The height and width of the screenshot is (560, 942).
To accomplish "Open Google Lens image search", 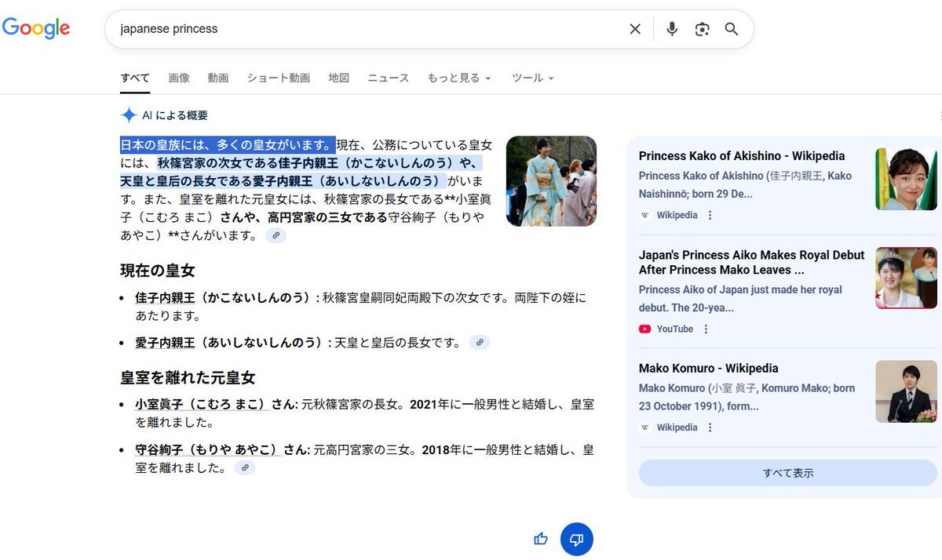I will coord(702,29).
